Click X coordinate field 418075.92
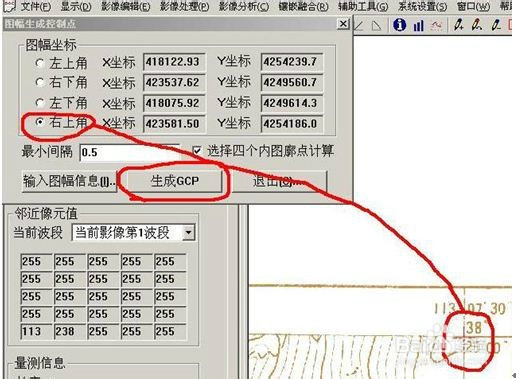Image resolution: width=516 pixels, height=379 pixels. click(174, 103)
